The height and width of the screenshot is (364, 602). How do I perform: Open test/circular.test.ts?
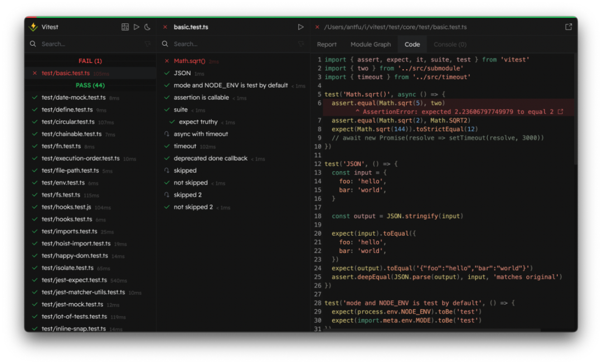90,122
